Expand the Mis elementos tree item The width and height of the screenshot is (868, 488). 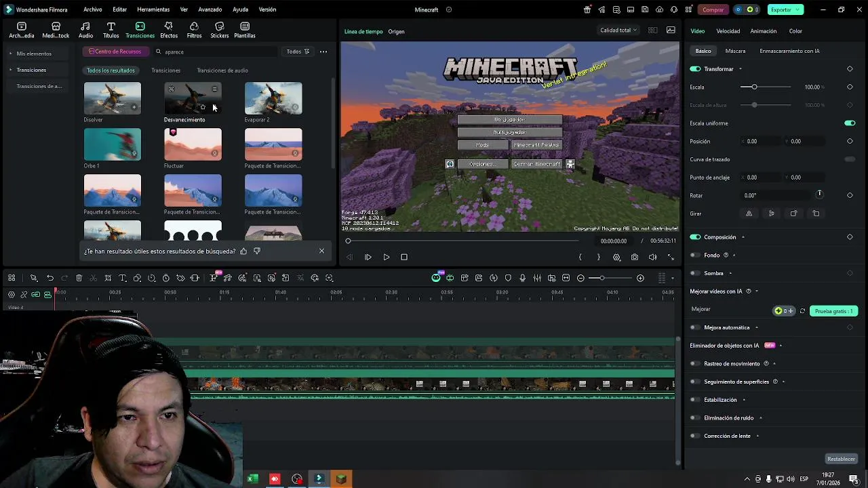[x=11, y=54]
